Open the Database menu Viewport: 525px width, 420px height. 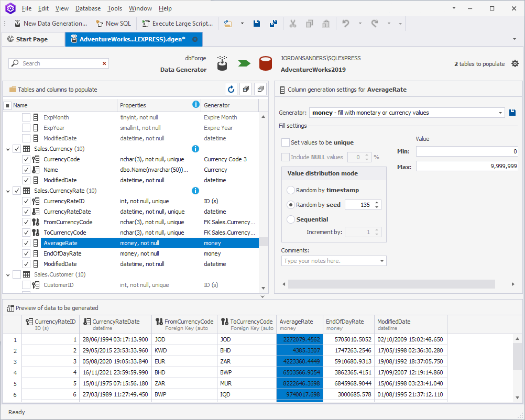[x=88, y=8]
